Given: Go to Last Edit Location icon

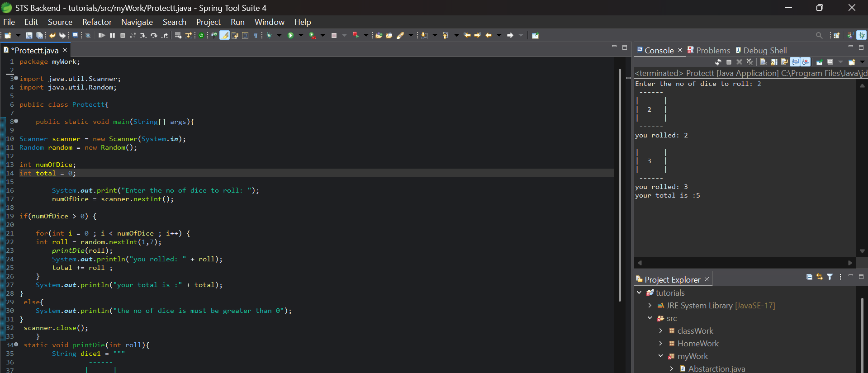Looking at the screenshot, I should [466, 35].
